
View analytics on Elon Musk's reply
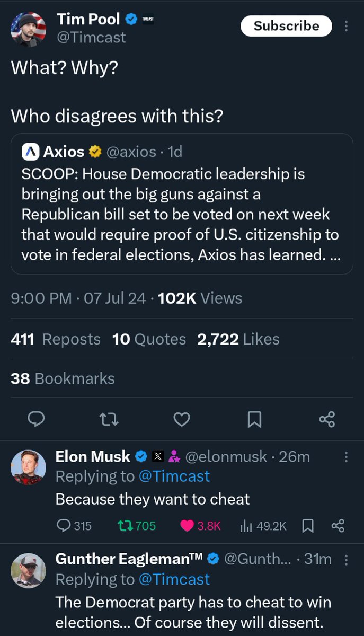coord(246,526)
